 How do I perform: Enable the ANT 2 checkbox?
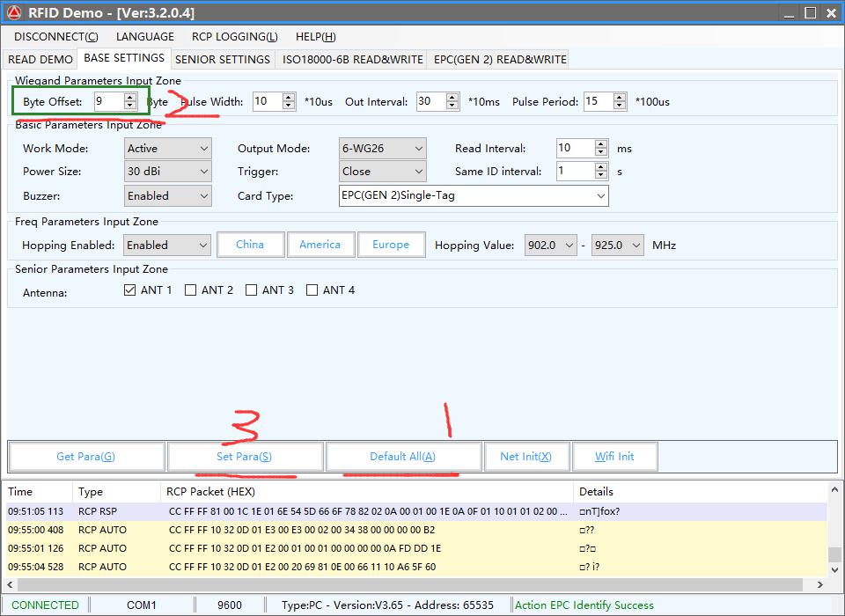[x=191, y=290]
